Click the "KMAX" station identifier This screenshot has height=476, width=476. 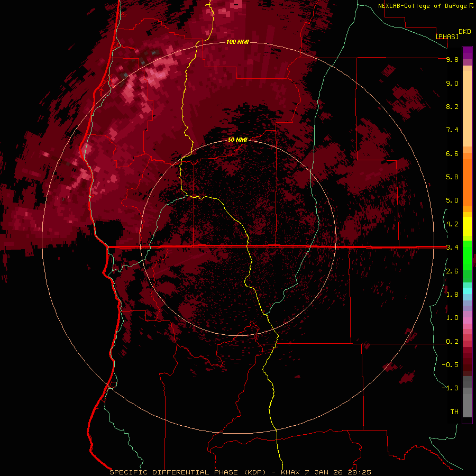[290, 472]
